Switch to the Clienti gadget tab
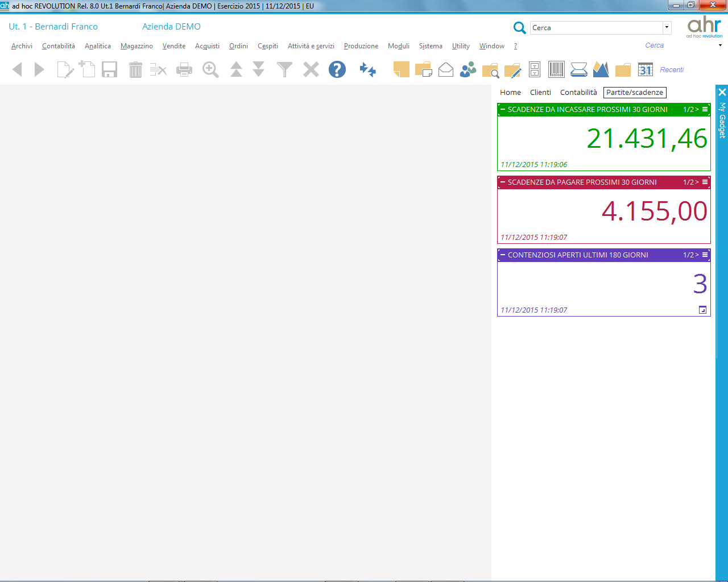 [540, 93]
